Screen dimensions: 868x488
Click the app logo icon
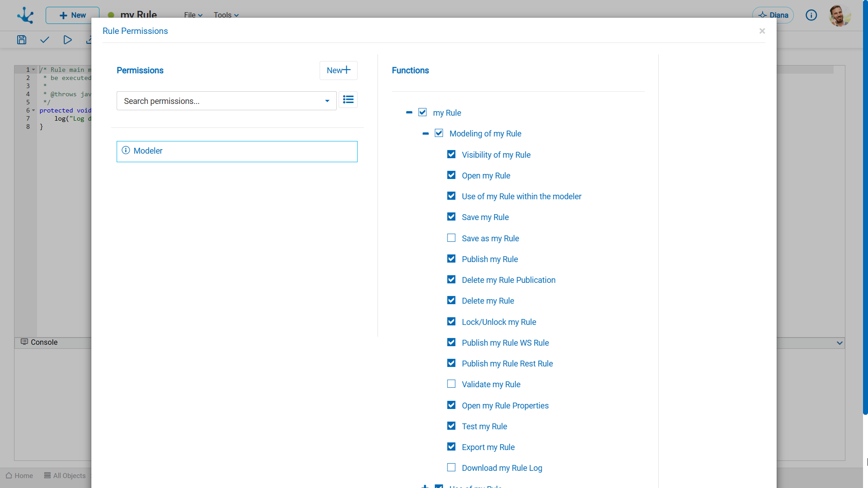coord(25,15)
